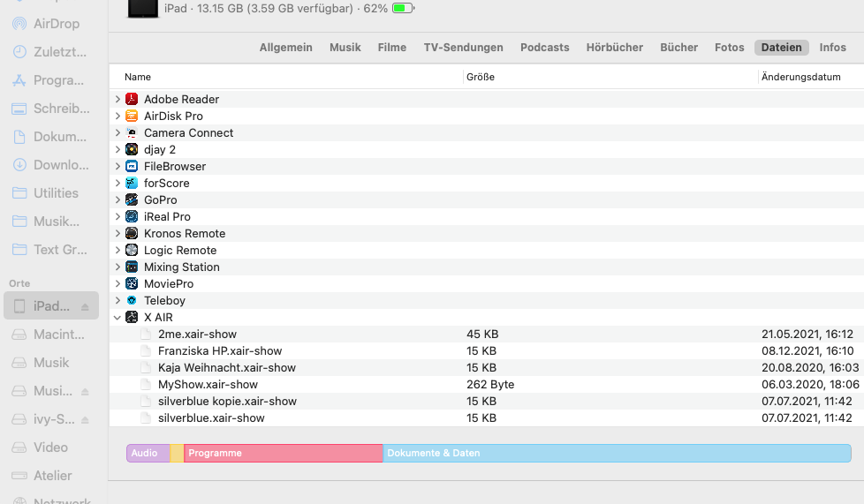Image resolution: width=864 pixels, height=504 pixels.
Task: Click the Mixing Station app icon
Action: point(132,267)
